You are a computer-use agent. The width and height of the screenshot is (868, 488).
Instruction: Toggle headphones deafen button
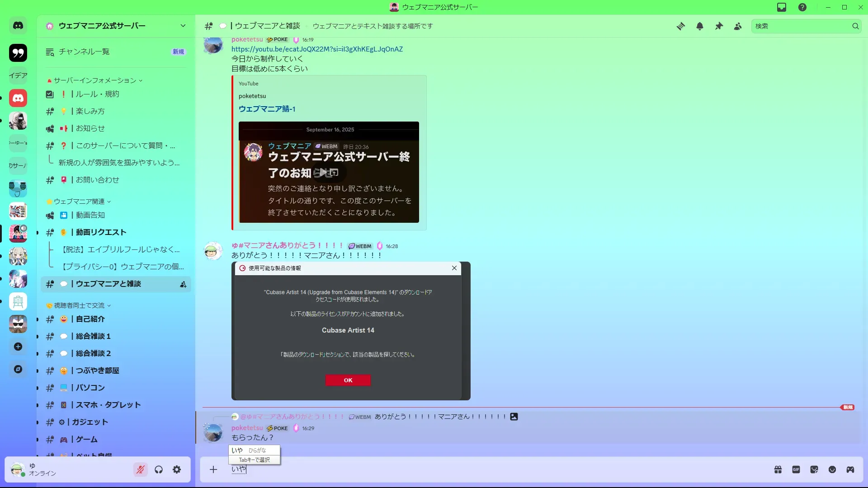pyautogui.click(x=159, y=470)
